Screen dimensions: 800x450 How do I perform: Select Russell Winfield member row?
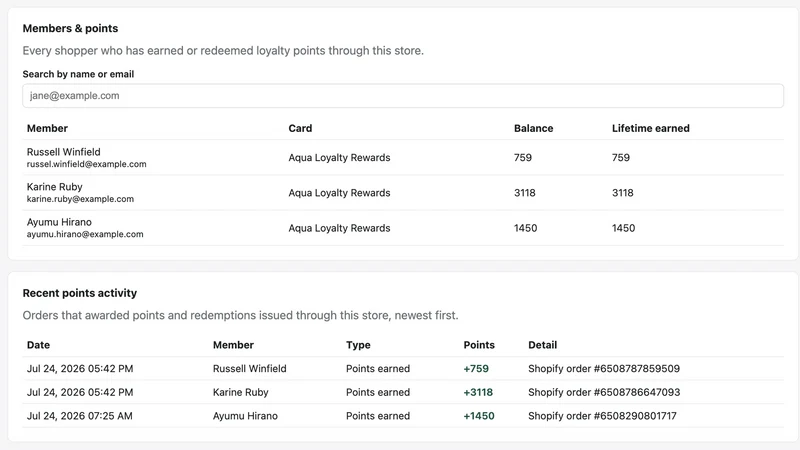[x=403, y=158]
